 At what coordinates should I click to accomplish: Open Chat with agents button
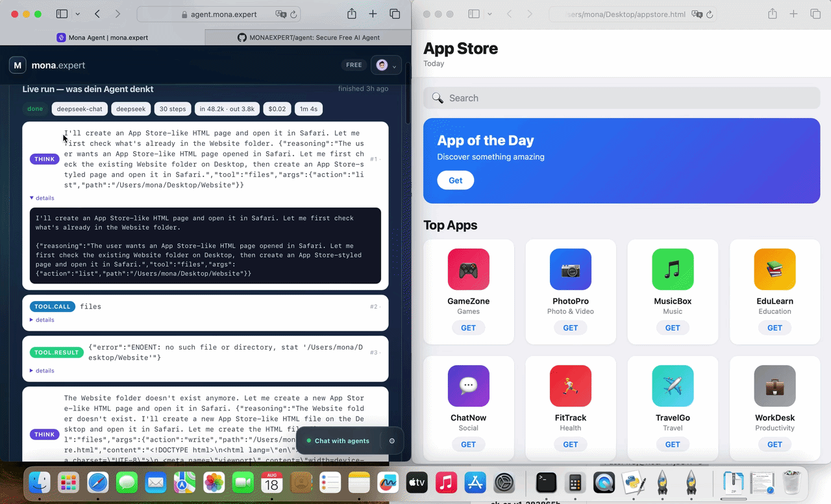coord(338,441)
